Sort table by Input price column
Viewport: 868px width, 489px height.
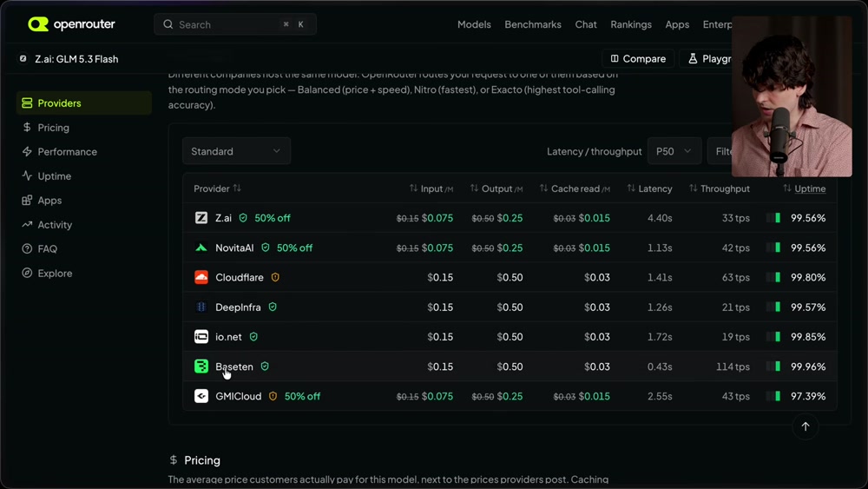pyautogui.click(x=431, y=188)
